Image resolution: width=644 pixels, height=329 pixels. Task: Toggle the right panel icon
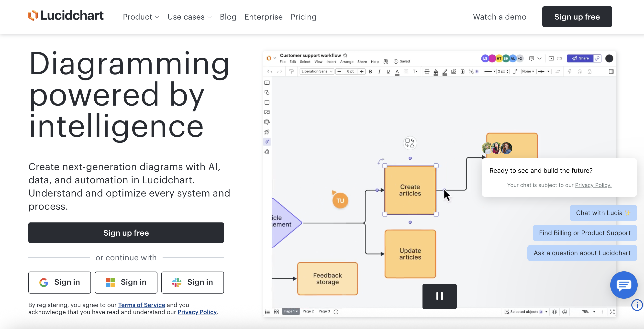[x=611, y=72]
